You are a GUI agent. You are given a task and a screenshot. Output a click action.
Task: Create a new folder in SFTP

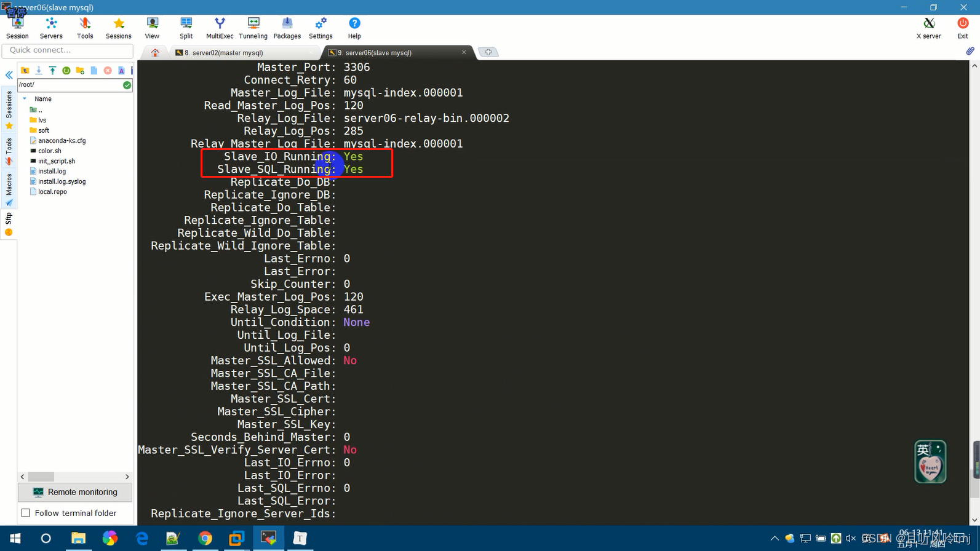coord(80,71)
